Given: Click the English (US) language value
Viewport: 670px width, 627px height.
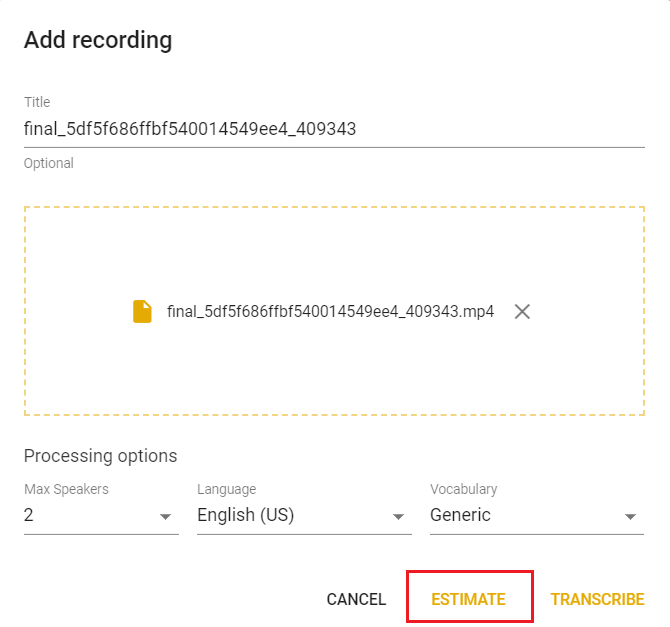Looking at the screenshot, I should 246,515.
